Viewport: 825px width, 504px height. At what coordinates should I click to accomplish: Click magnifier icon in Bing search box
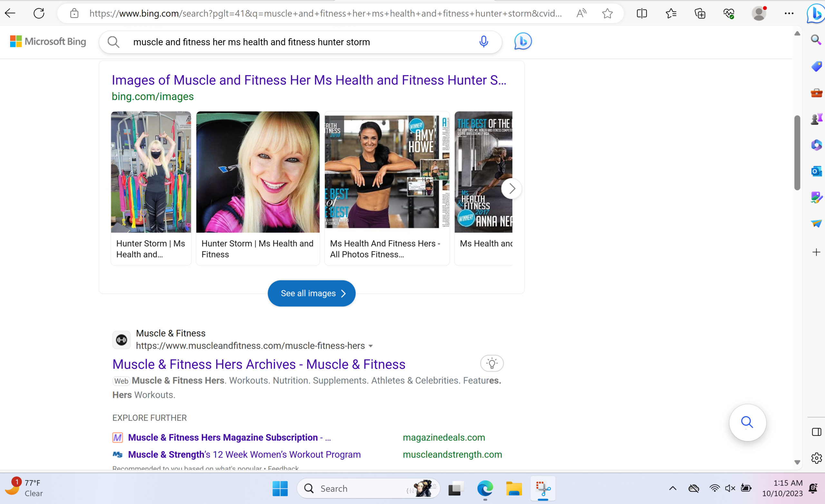tap(113, 42)
